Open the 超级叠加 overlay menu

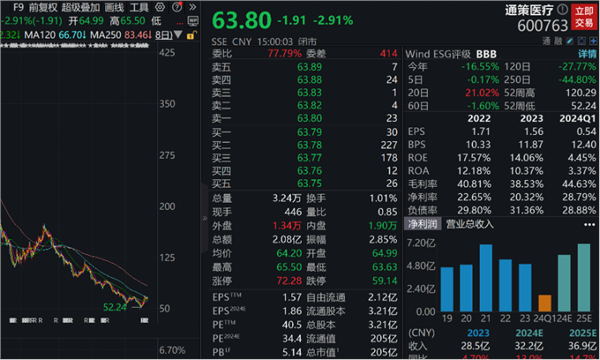[81, 7]
